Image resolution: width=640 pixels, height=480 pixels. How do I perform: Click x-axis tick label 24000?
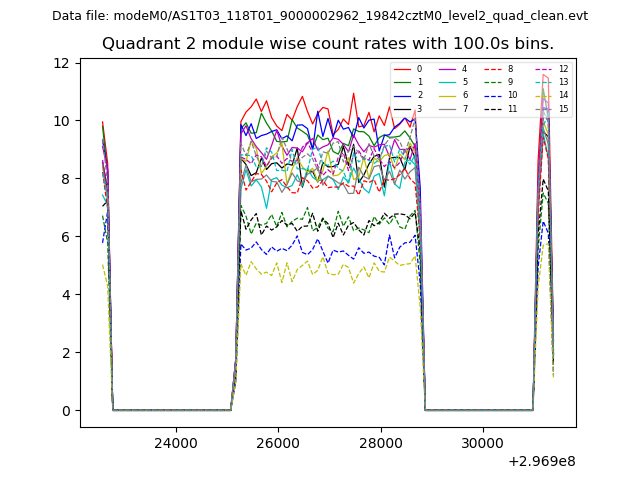[174, 442]
